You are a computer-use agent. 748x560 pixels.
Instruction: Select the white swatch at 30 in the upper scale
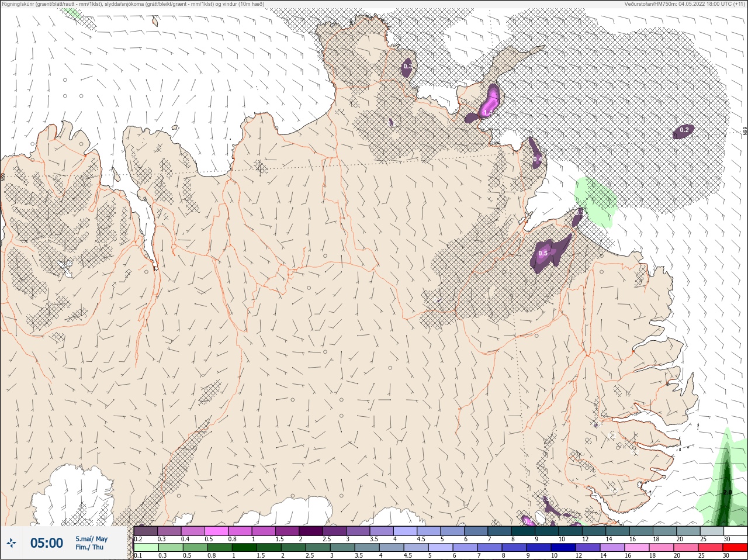point(735,531)
